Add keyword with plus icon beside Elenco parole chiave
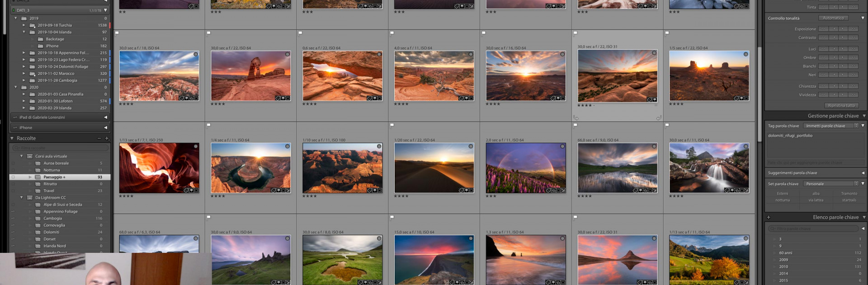868x285 pixels. [769, 218]
